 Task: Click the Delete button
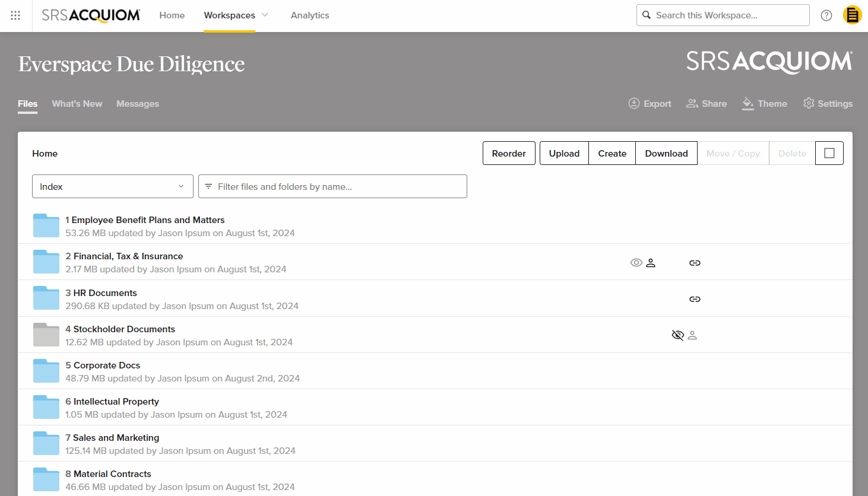[792, 153]
